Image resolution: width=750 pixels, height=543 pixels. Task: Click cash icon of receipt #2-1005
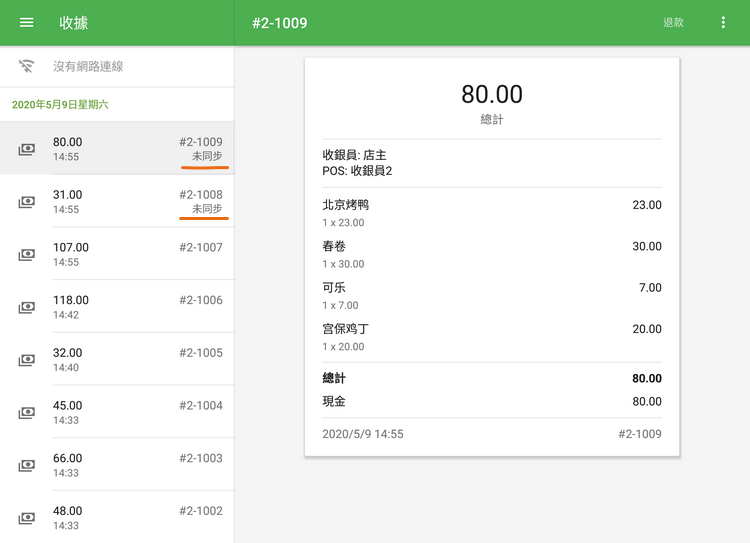tap(27, 360)
